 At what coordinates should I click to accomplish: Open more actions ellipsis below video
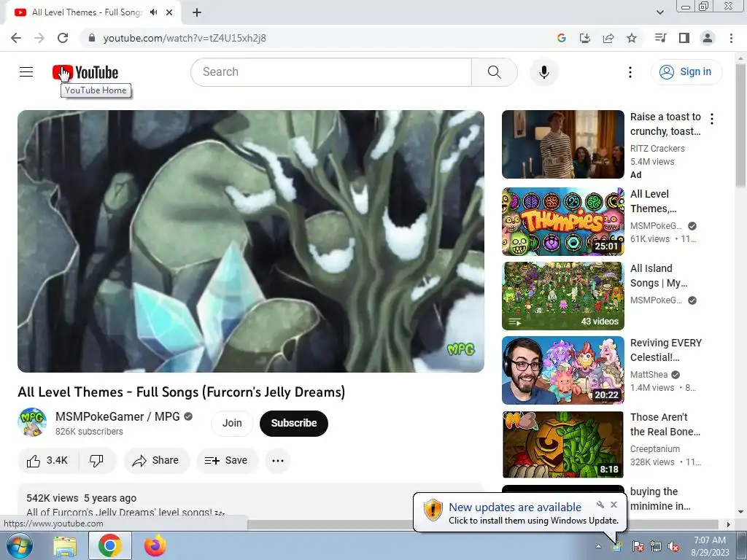[x=278, y=461]
